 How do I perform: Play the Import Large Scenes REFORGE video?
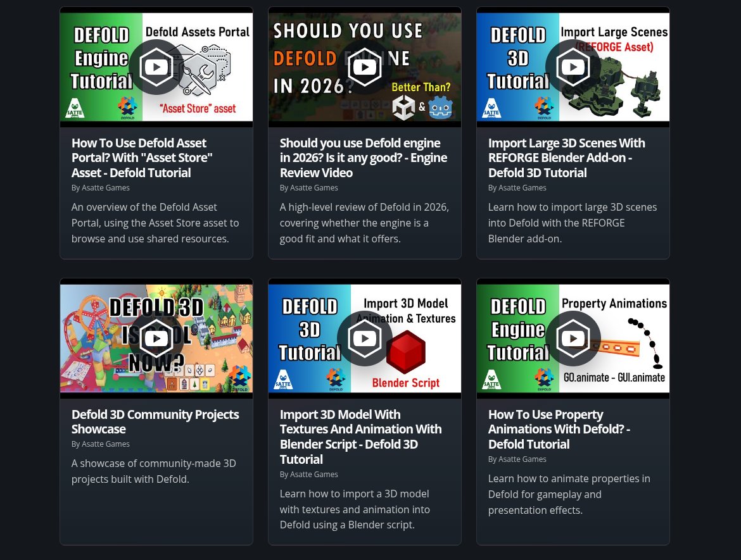pyautogui.click(x=573, y=67)
